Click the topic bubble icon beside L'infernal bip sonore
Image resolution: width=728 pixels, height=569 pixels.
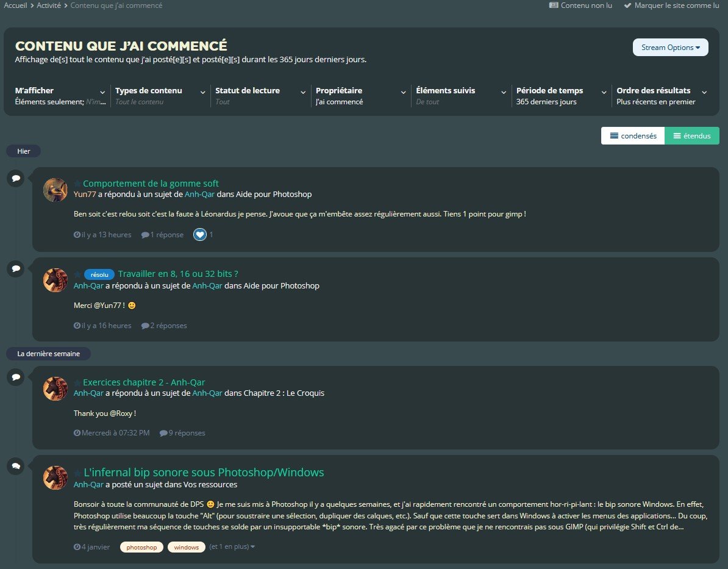15,466
